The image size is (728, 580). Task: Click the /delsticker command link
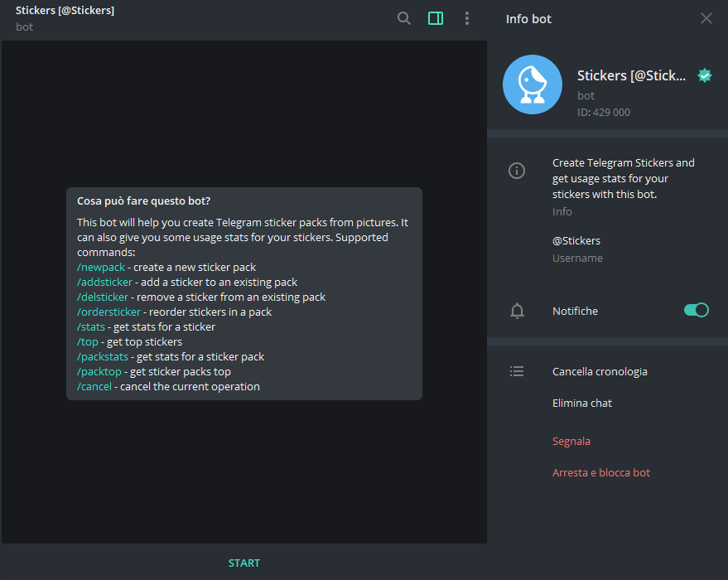point(102,297)
